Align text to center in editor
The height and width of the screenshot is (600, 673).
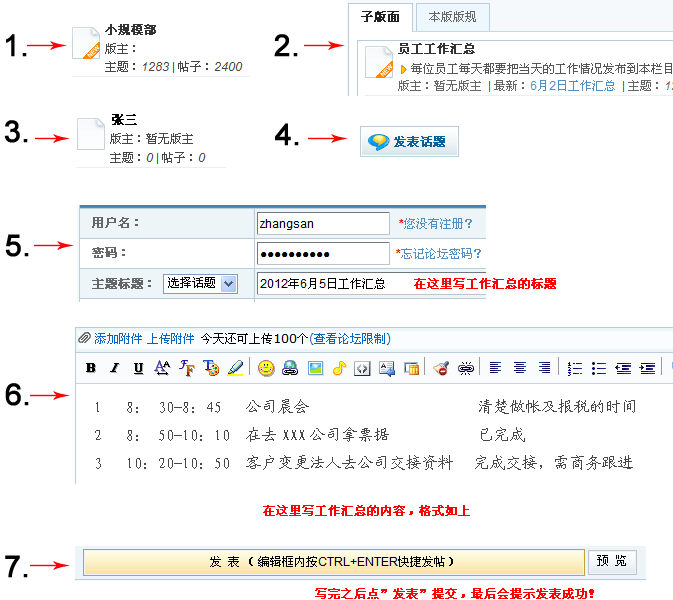520,368
